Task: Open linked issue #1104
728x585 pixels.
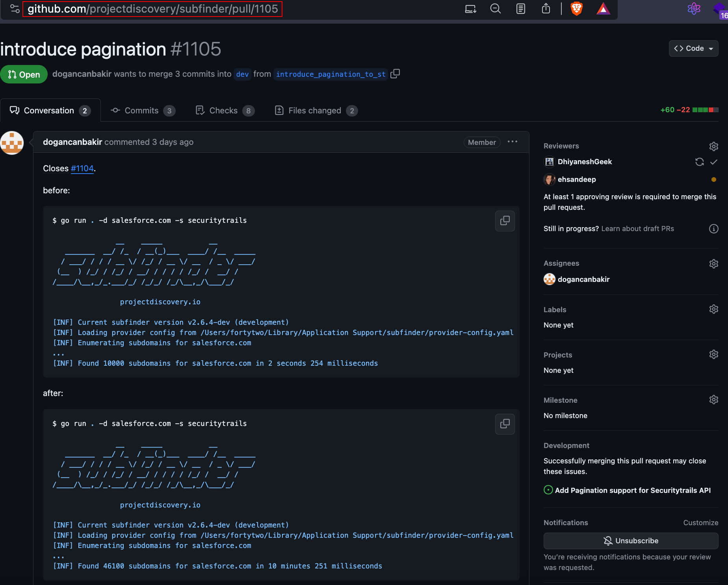Action: pyautogui.click(x=82, y=168)
